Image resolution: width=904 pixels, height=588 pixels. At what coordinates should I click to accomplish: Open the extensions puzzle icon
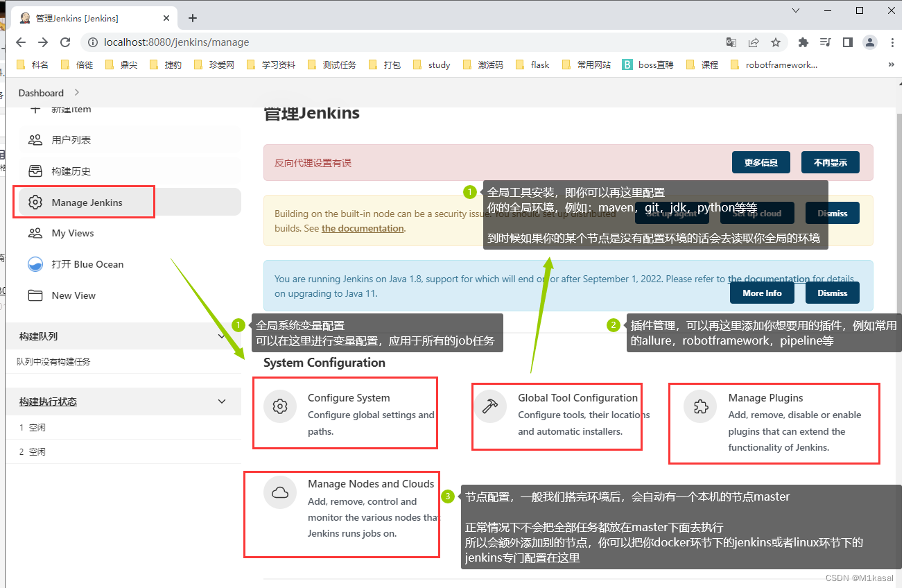pos(803,42)
